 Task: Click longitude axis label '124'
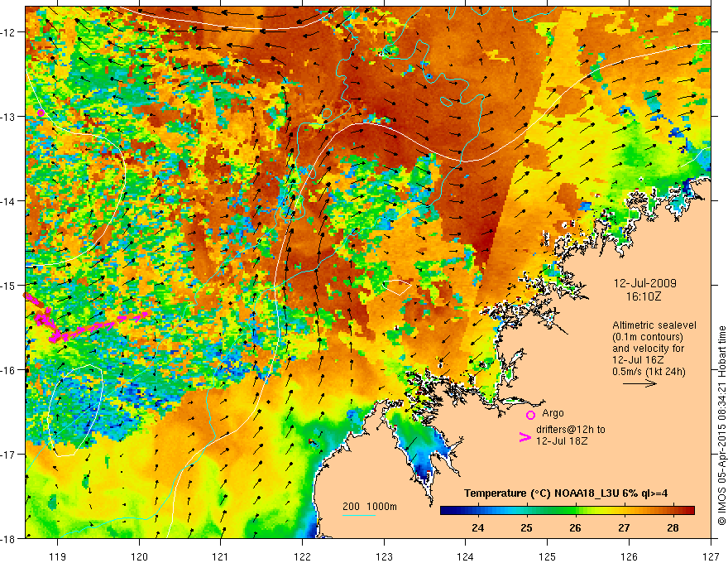[x=466, y=556]
